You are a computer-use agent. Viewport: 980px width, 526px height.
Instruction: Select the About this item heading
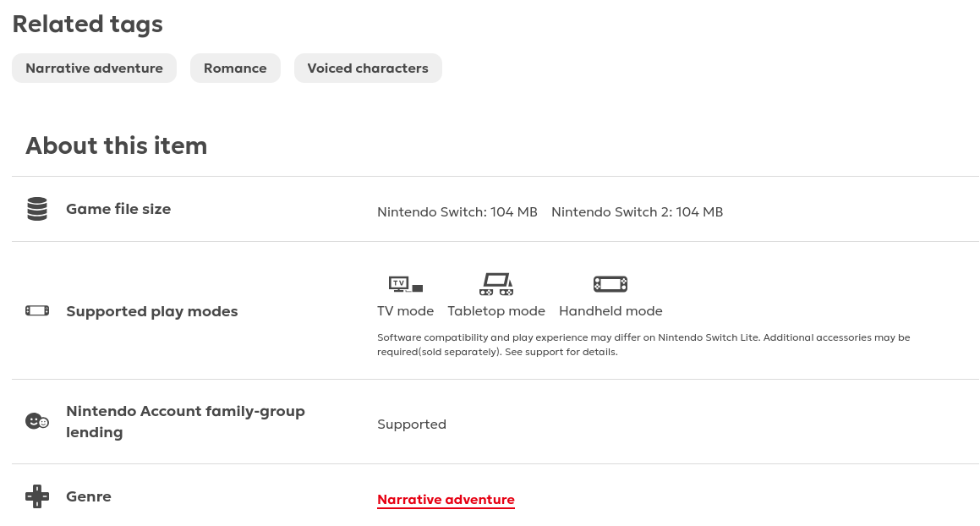116,145
